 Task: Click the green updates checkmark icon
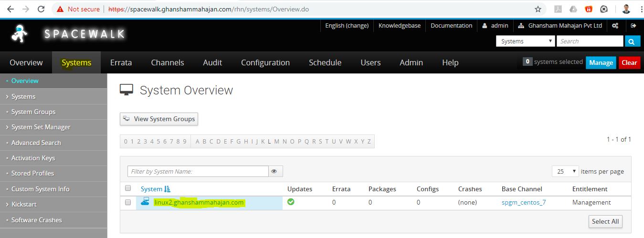291,202
